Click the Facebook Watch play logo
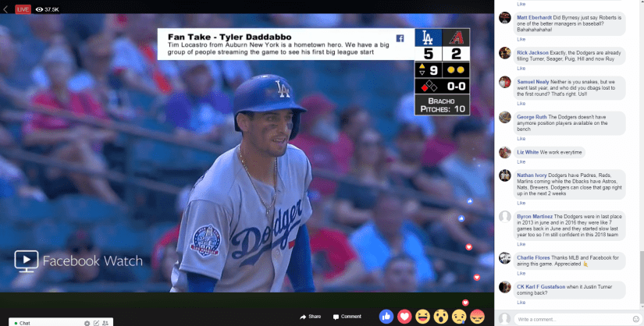The width and height of the screenshot is (644, 326). pos(27,261)
